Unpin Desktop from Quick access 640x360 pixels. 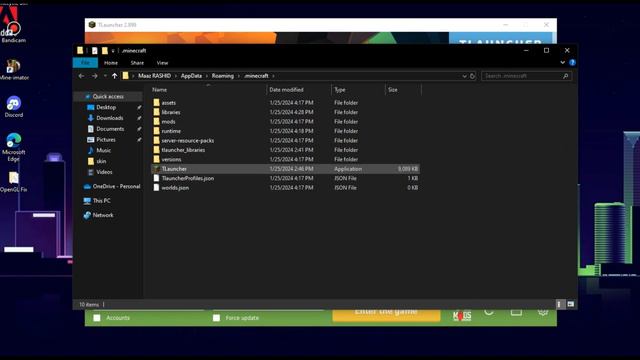tap(139, 107)
